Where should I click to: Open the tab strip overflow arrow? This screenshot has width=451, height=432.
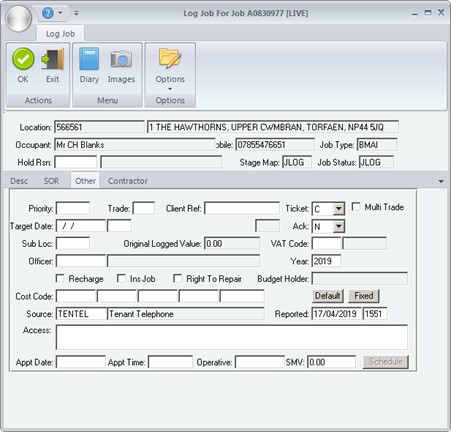point(441,181)
